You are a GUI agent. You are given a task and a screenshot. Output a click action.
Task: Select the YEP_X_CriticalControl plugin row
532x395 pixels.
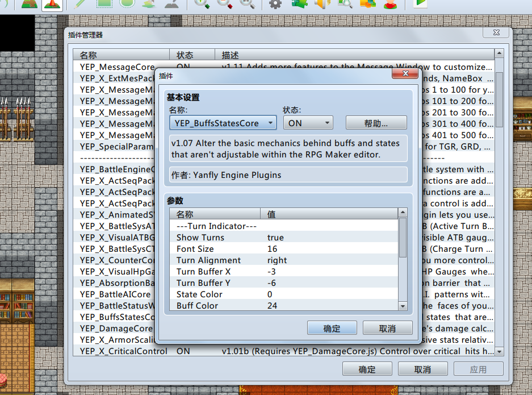point(284,351)
